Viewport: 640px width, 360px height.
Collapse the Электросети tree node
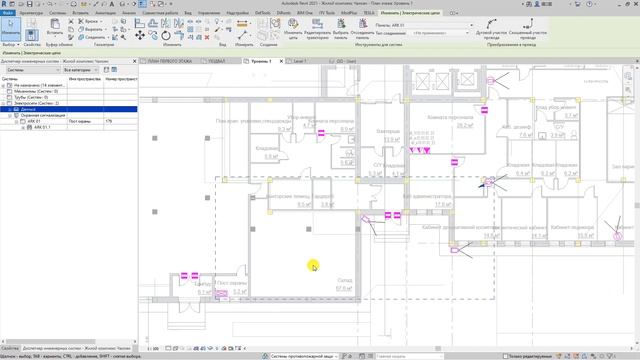click(4, 103)
